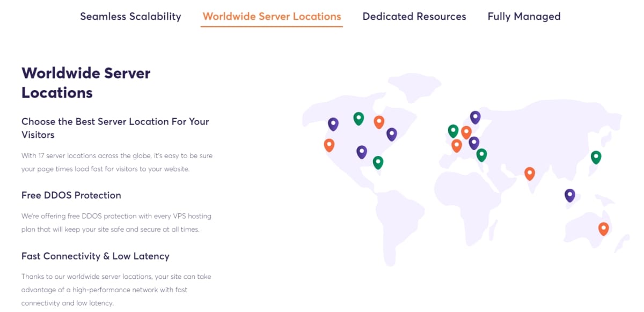Click the "With 17 server locations" paragraph
The image size is (644, 312).
[117, 162]
